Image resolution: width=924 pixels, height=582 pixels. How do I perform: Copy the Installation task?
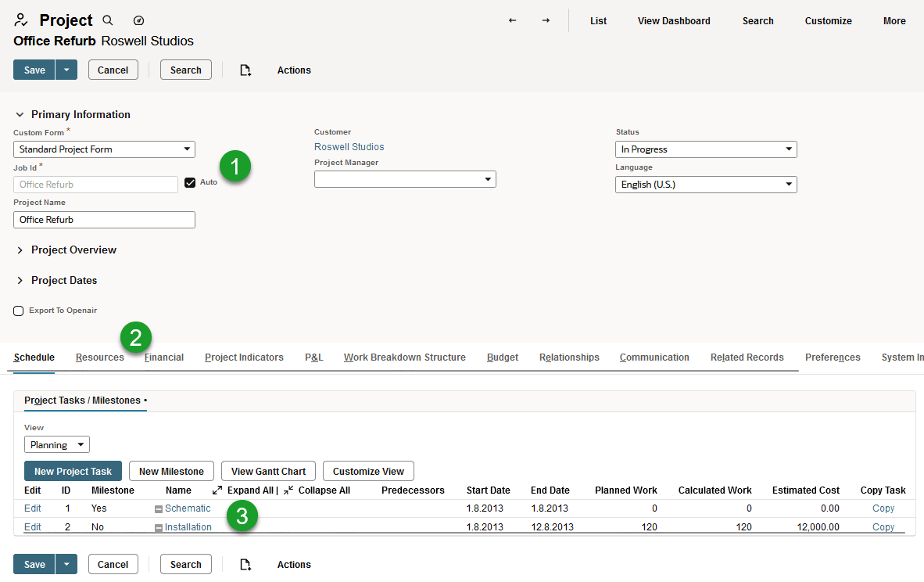coord(883,527)
